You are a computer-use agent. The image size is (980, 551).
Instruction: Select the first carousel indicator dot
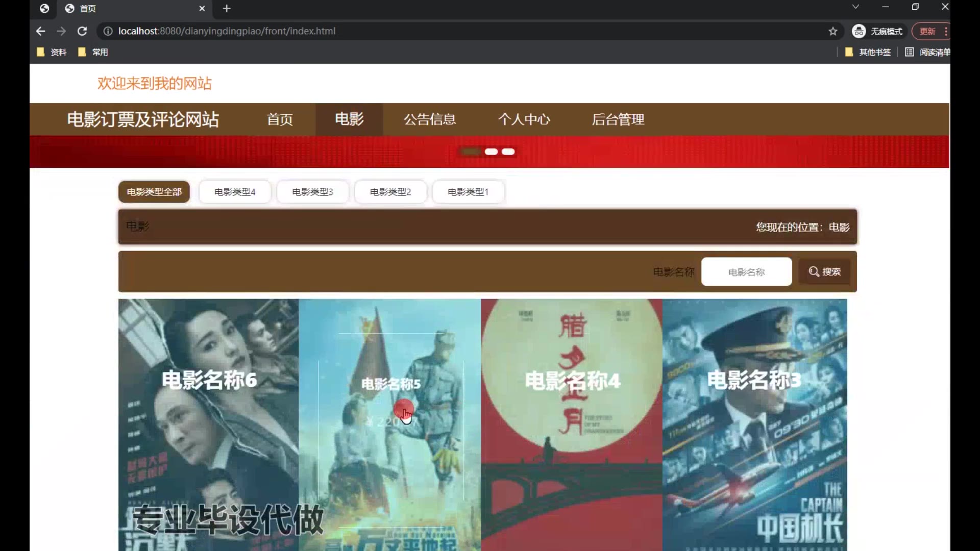click(x=470, y=152)
